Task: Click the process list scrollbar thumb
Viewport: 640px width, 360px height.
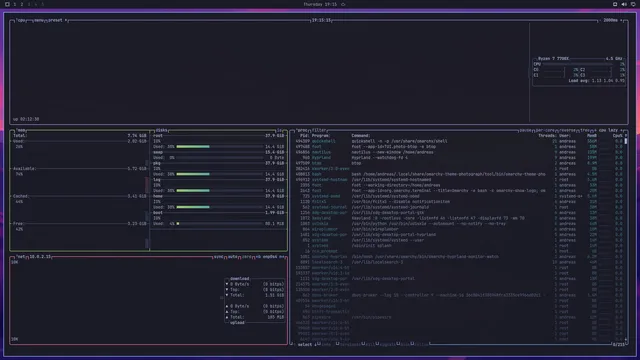Action: click(626, 141)
